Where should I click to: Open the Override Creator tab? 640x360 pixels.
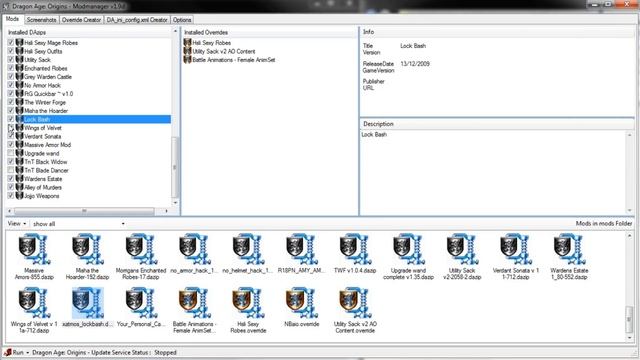tap(81, 20)
